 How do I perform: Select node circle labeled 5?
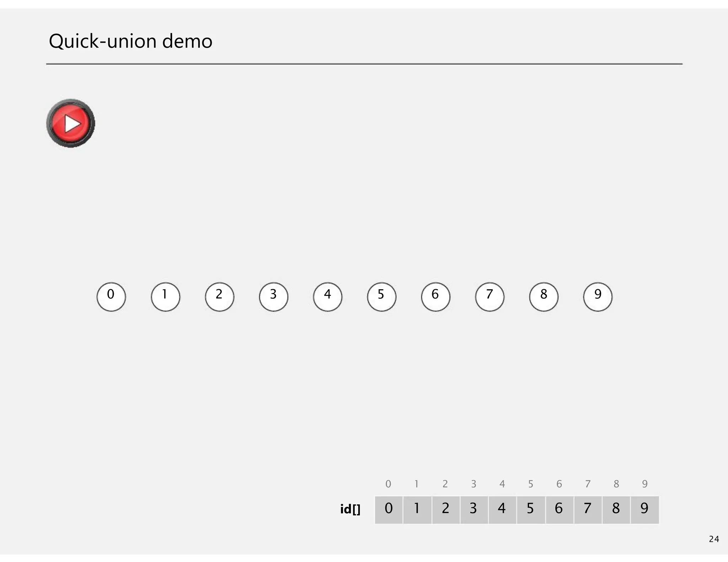[381, 297]
